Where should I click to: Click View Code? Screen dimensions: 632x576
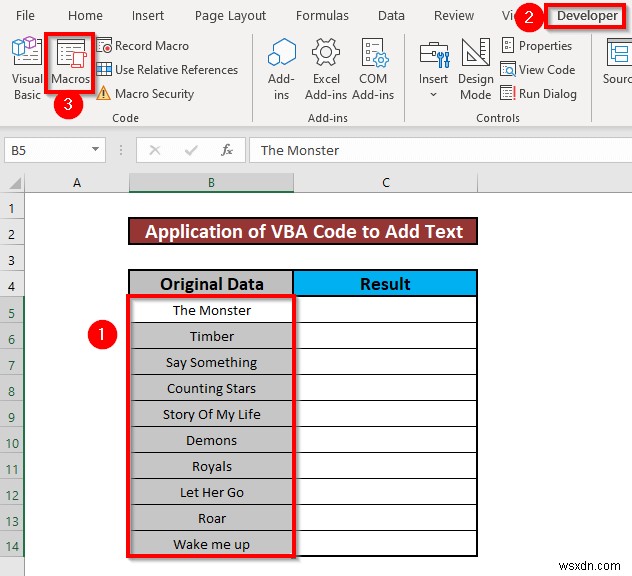tap(538, 69)
